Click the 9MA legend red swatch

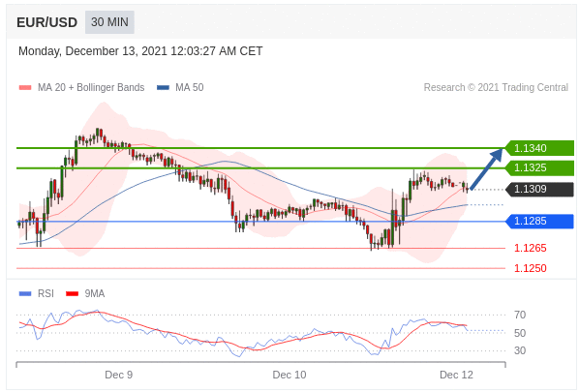coord(72,294)
